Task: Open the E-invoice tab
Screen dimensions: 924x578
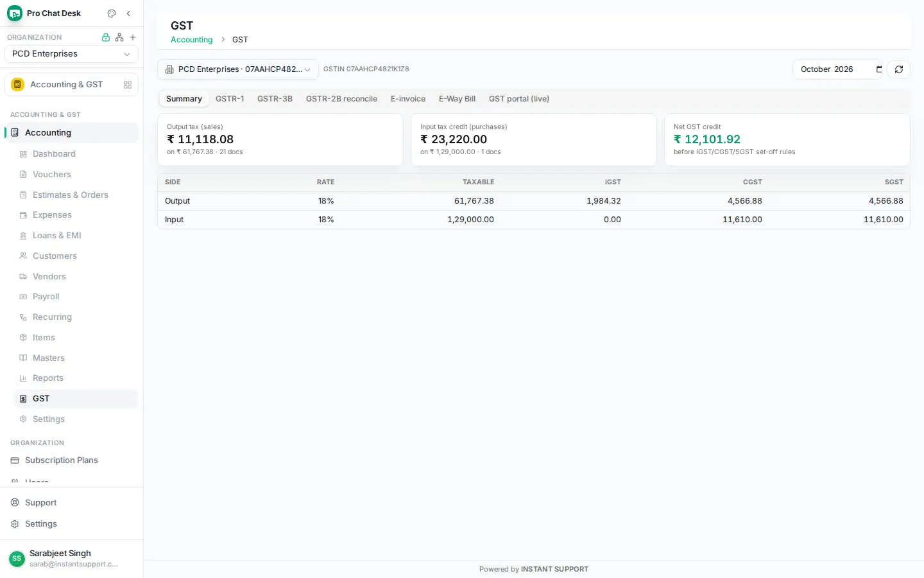Action: tap(408, 99)
